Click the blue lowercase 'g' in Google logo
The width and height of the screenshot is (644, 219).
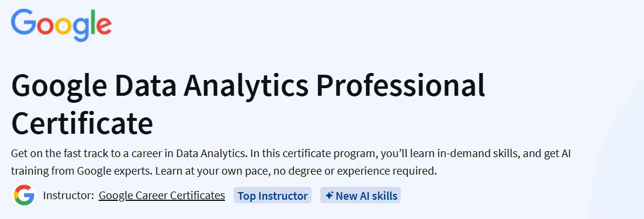tap(84, 29)
